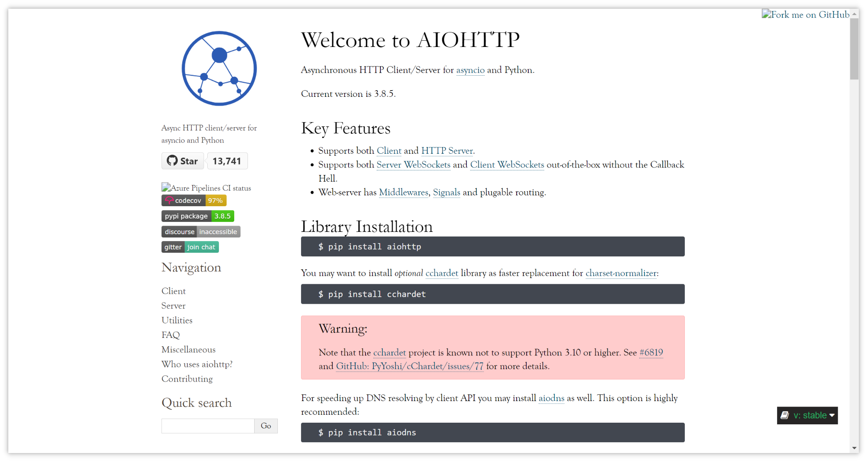
Task: Click the Azure Pipelines CI status badge
Action: pyautogui.click(x=206, y=188)
